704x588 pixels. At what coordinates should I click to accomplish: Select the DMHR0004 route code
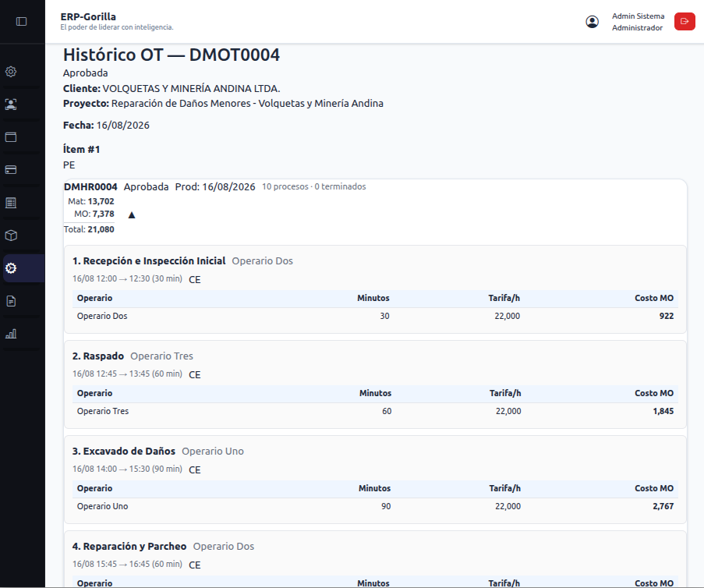tap(90, 187)
